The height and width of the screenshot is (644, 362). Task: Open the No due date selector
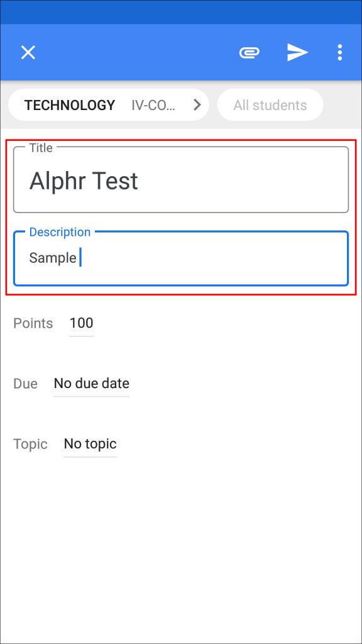[91, 383]
